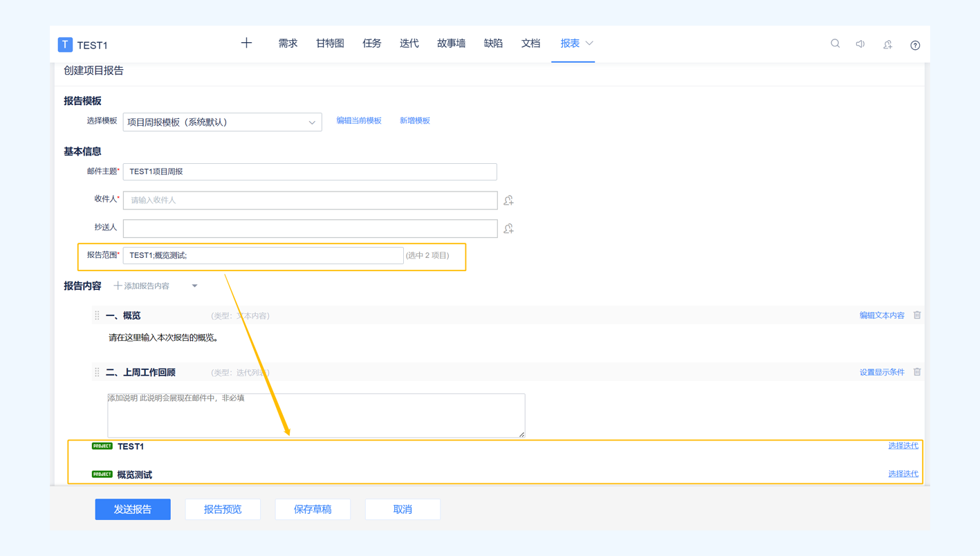Open the 添加报告内容 dropdown arrow
The height and width of the screenshot is (556, 980).
(194, 286)
